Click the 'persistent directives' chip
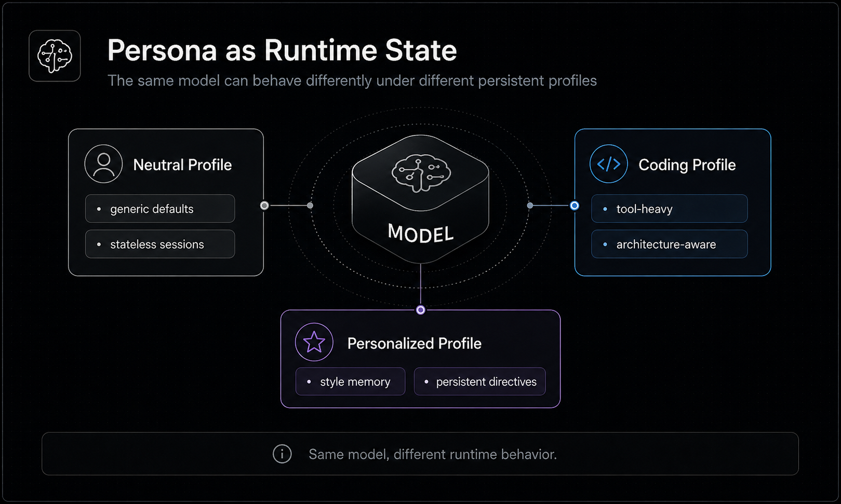841x504 pixels. 480,382
